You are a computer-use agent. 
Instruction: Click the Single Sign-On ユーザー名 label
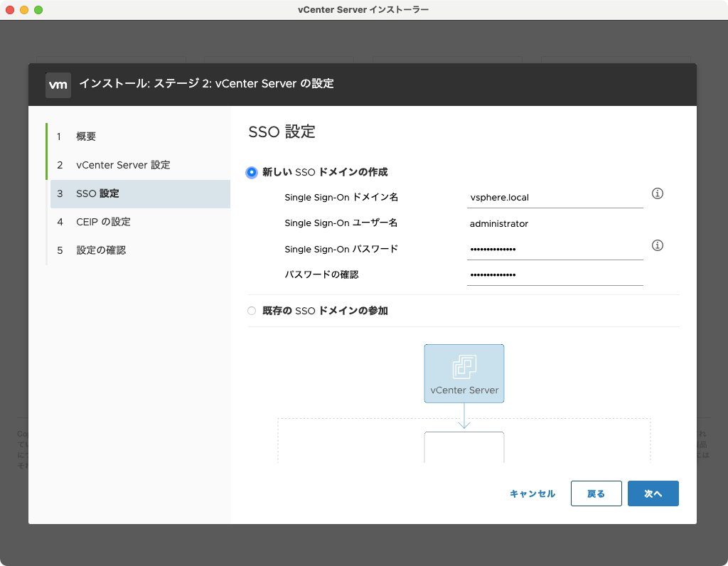(x=341, y=223)
